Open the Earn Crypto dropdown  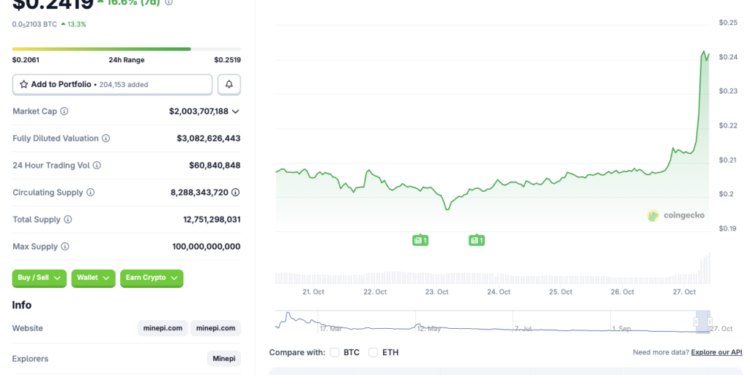152,278
